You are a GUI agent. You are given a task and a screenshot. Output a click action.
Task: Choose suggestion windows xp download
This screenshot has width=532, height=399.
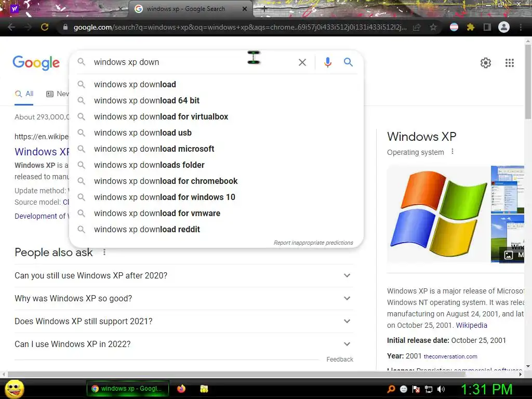click(x=216, y=84)
